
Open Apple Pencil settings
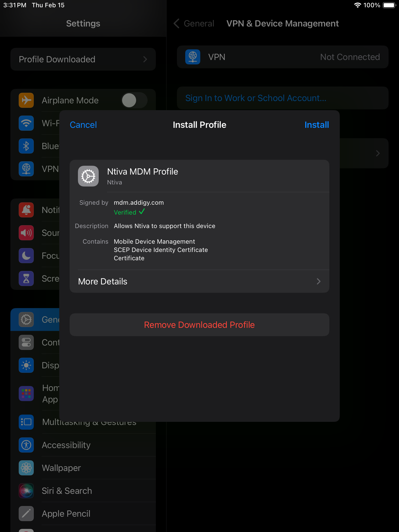click(x=83, y=514)
